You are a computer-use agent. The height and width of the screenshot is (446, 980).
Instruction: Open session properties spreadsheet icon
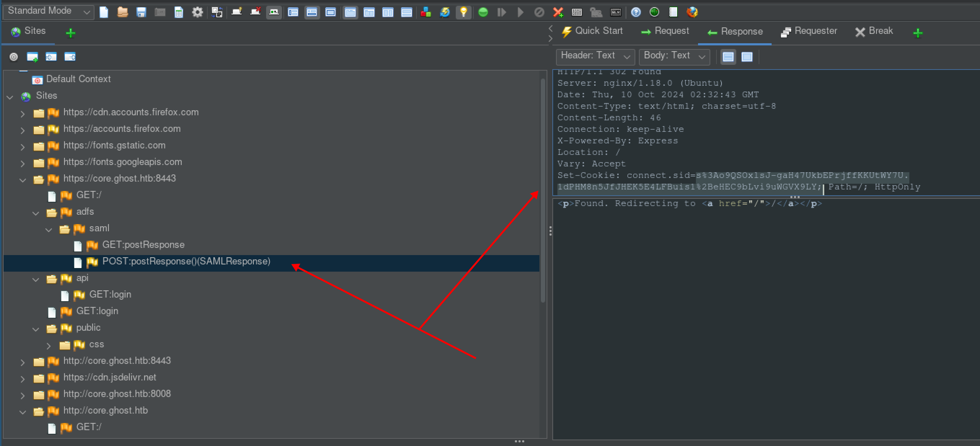tap(178, 13)
